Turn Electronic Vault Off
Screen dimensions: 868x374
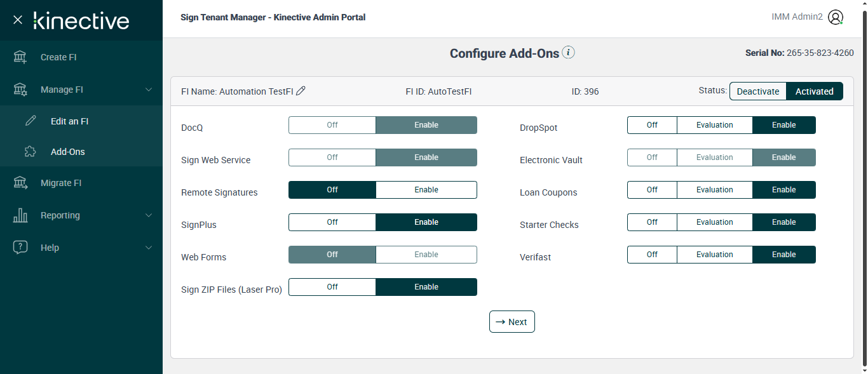(x=652, y=157)
